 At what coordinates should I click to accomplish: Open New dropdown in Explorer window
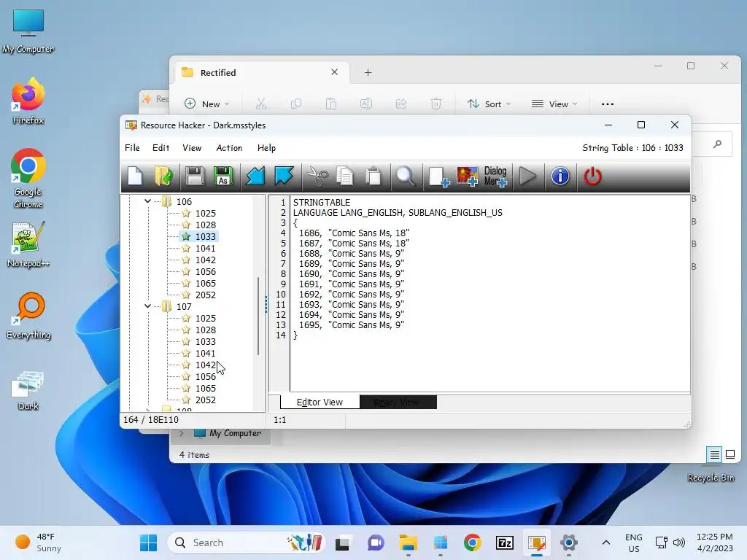[x=207, y=104]
